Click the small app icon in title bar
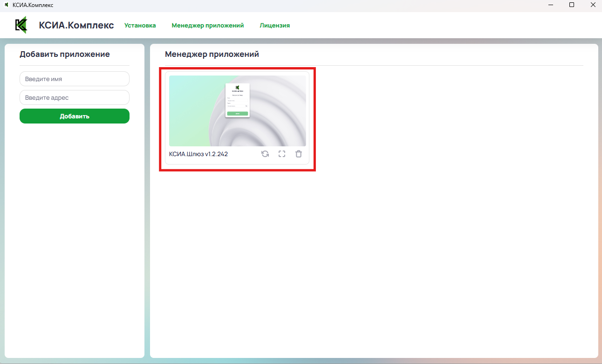This screenshot has height=364, width=602. point(7,5)
